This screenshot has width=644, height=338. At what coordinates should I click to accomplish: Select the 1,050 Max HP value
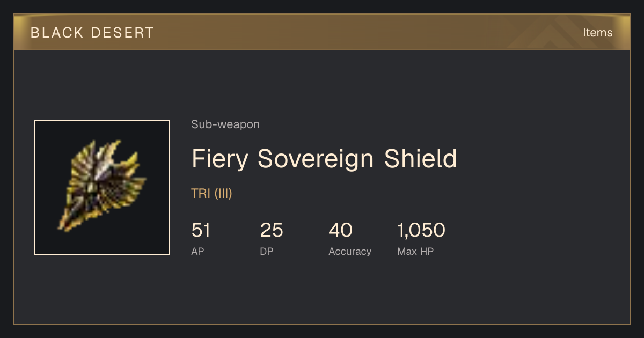(421, 231)
